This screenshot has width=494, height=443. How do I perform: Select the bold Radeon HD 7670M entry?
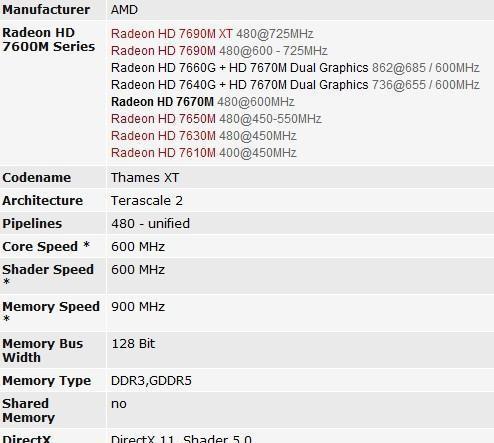point(162,102)
